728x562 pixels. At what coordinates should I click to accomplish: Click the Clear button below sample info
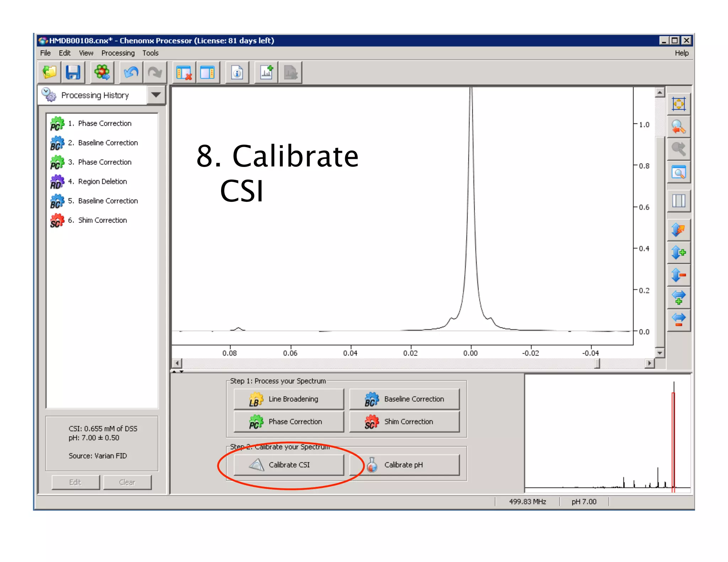point(127,482)
